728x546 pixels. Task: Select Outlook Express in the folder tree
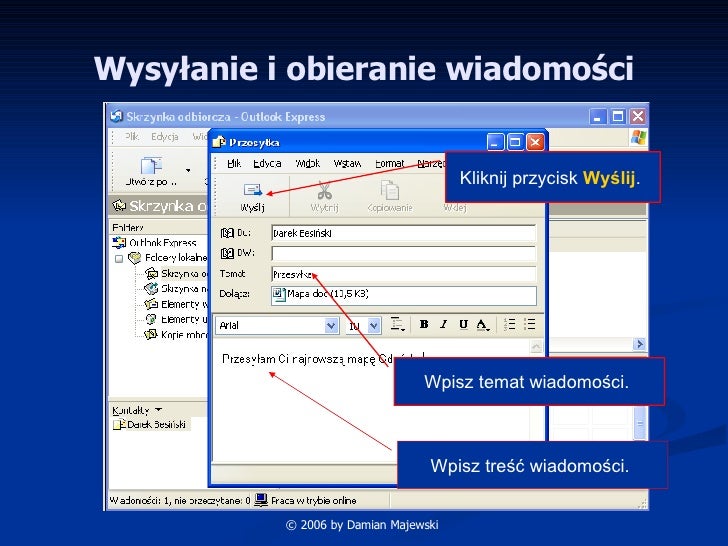pyautogui.click(x=162, y=242)
